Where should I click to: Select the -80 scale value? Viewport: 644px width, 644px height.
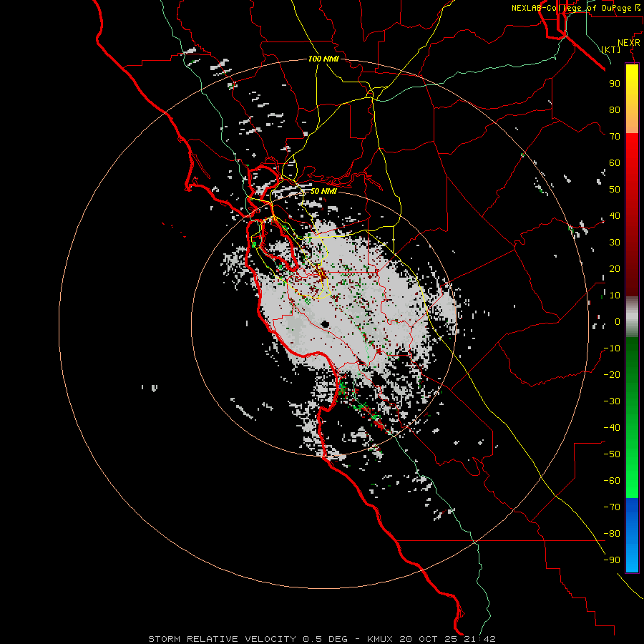tap(612, 534)
